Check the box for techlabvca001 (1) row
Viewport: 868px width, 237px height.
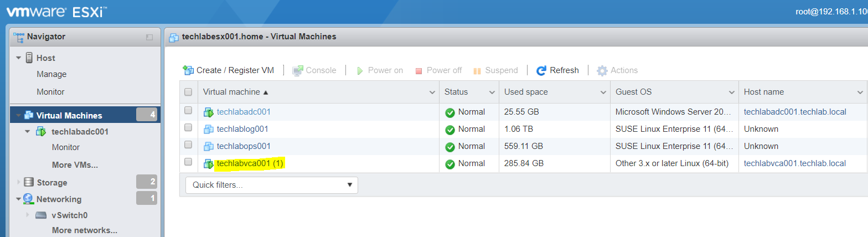[188, 162]
